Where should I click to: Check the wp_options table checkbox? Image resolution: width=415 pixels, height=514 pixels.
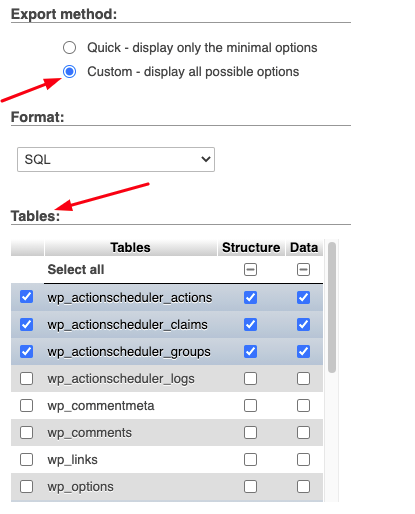(x=26, y=486)
